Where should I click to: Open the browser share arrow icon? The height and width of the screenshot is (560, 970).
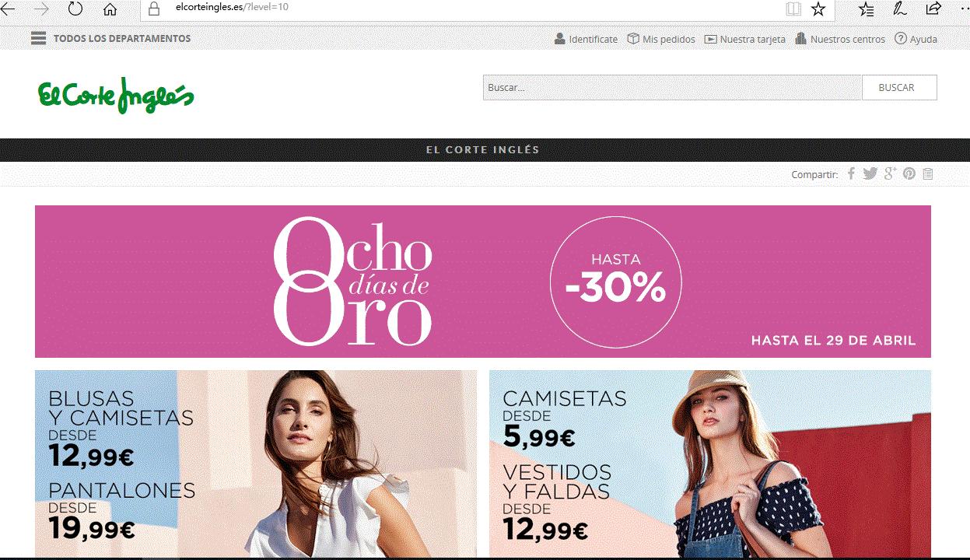click(x=933, y=9)
